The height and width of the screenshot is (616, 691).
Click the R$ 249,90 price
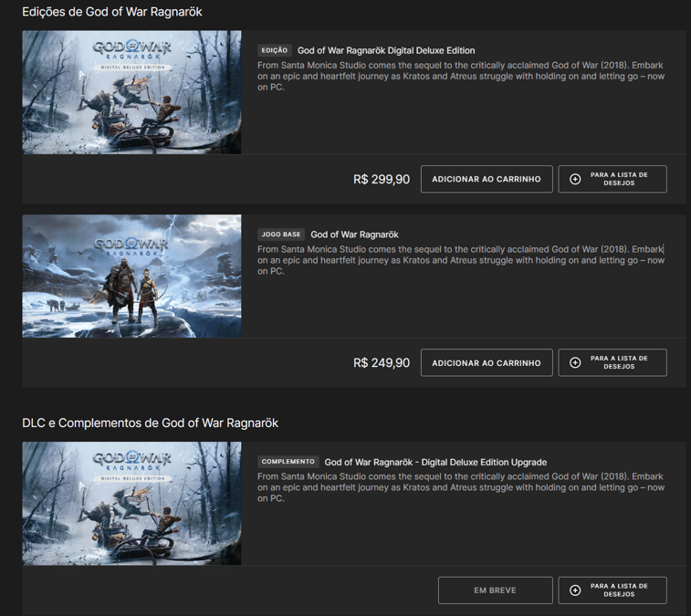[382, 363]
